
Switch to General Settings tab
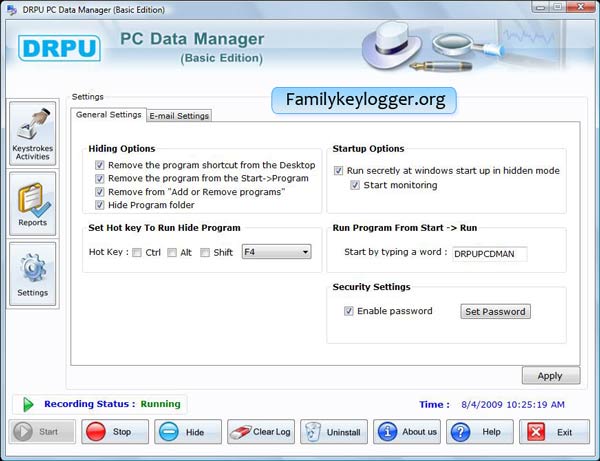pyautogui.click(x=108, y=115)
